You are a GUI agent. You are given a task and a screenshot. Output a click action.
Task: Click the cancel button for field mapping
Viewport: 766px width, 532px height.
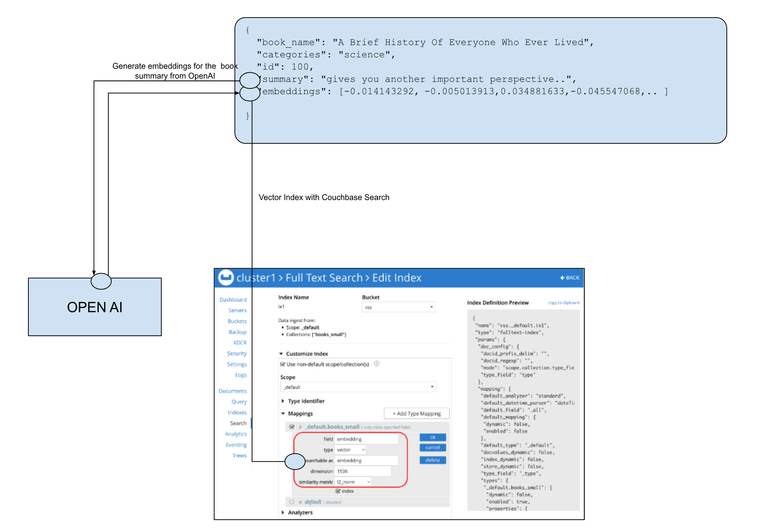pos(433,448)
